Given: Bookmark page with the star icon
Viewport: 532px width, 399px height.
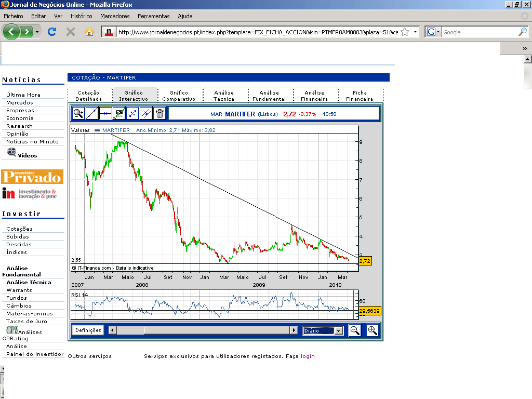Looking at the screenshot, I should pos(405,32).
